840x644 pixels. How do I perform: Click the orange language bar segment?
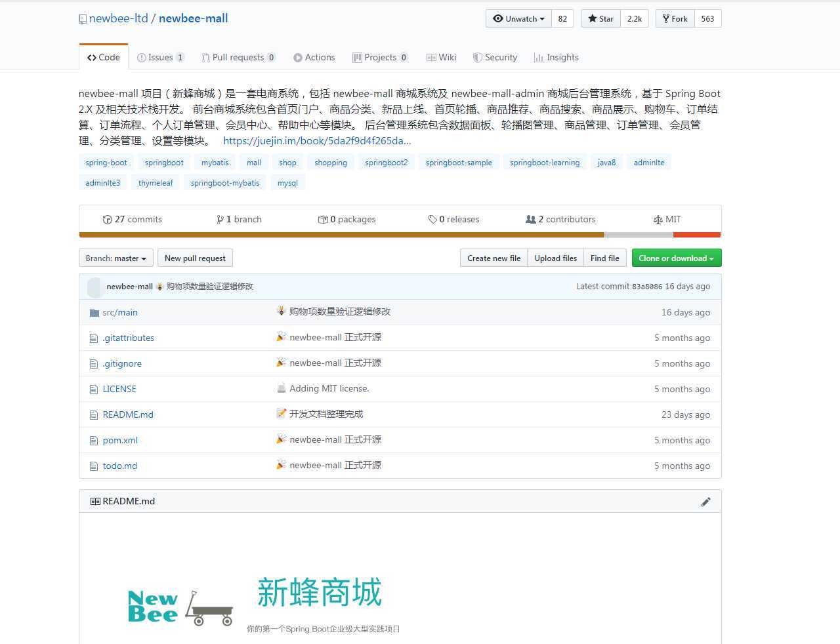[x=342, y=235]
